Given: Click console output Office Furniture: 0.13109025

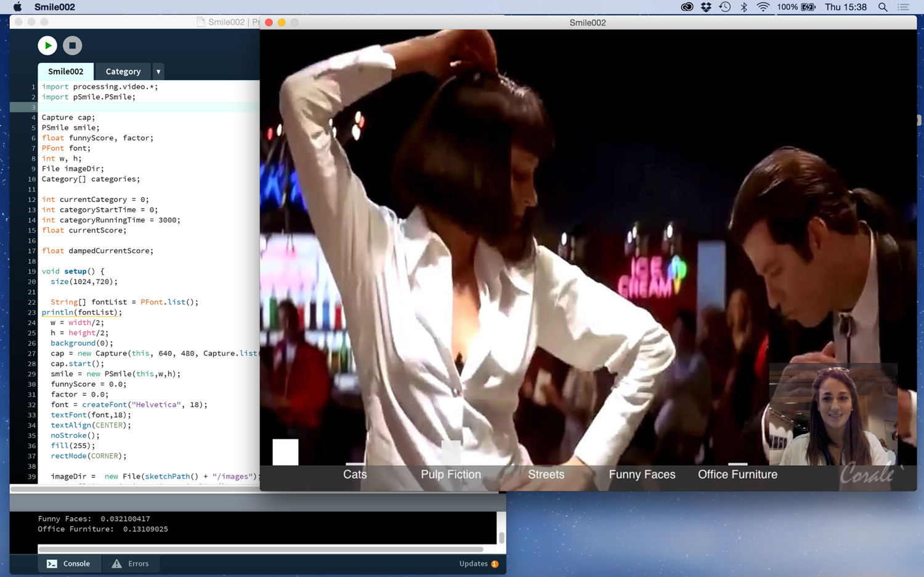Looking at the screenshot, I should pos(103,529).
